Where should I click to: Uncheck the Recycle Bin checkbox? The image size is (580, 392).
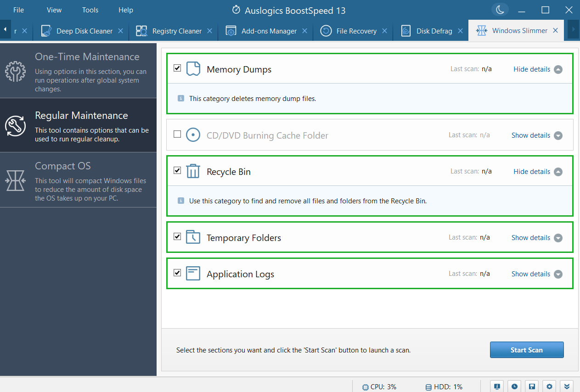tap(177, 170)
